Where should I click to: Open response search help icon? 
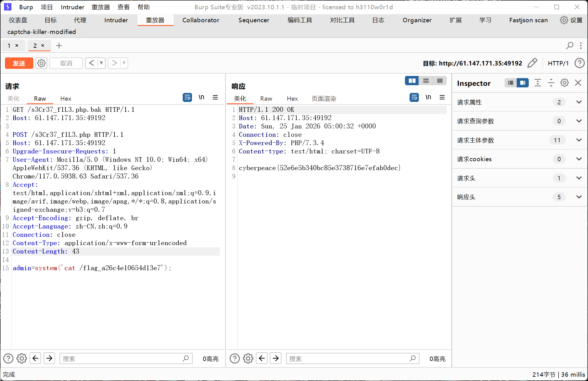(235, 358)
